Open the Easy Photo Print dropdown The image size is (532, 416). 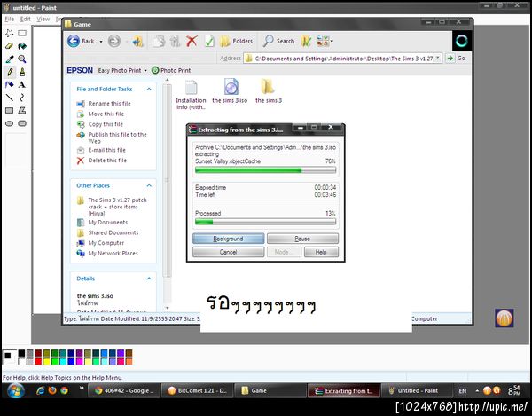click(145, 71)
